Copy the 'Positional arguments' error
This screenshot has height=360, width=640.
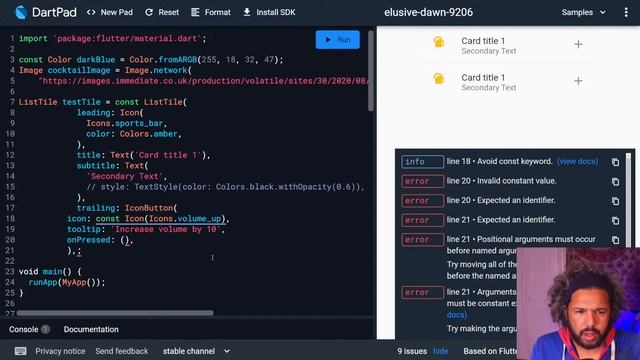tap(616, 240)
